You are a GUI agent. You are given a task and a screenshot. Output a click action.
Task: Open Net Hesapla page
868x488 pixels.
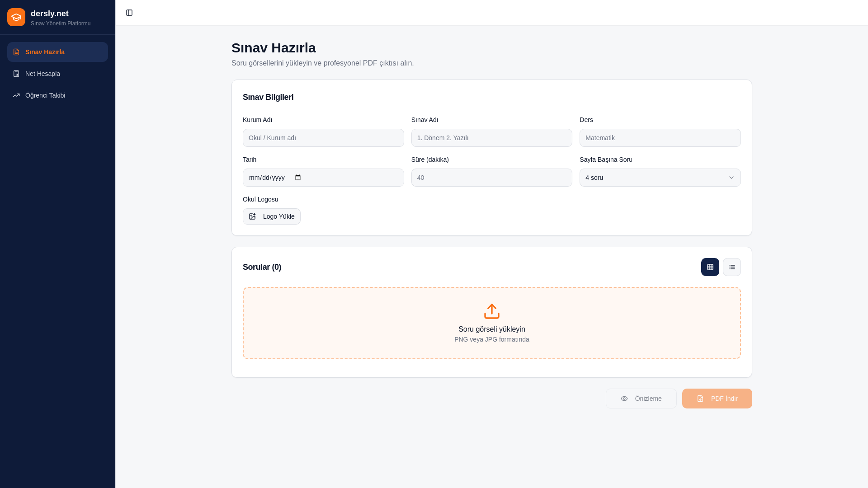(x=57, y=74)
